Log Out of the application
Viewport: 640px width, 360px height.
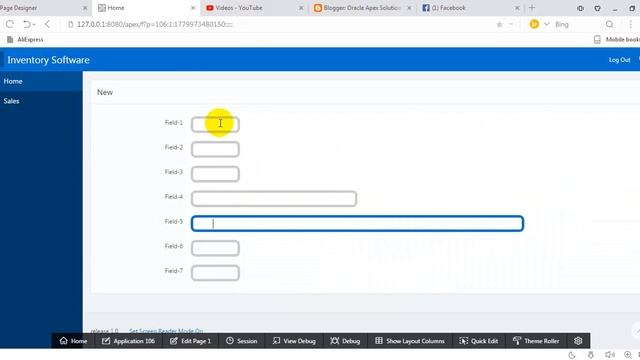pos(619,60)
